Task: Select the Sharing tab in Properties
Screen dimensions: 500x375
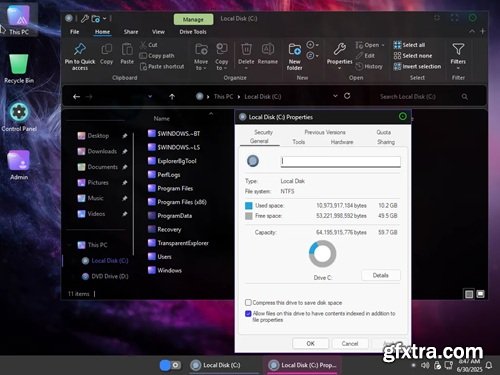Action: [386, 142]
